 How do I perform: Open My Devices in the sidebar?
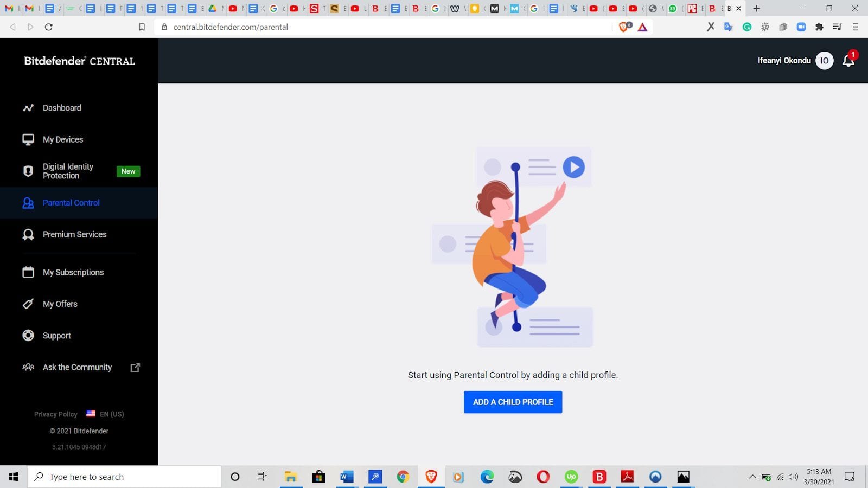(x=63, y=139)
